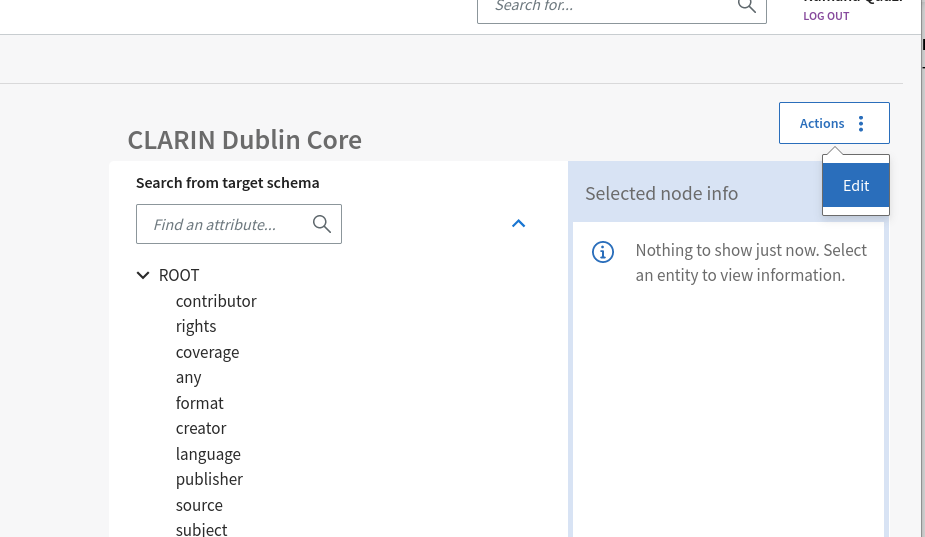Click the 'Selected node info' header
Image resolution: width=925 pixels, height=537 pixels.
[x=661, y=194]
